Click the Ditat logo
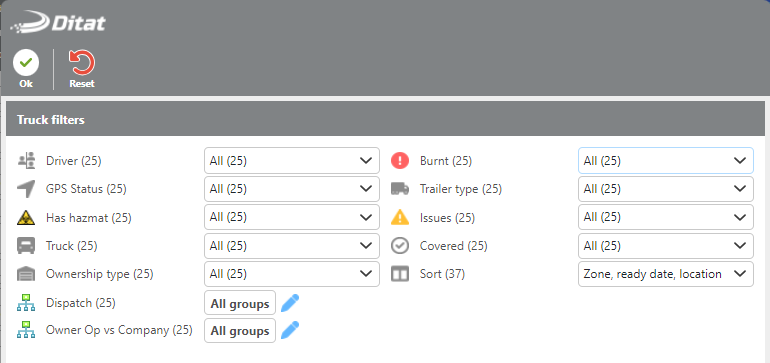 [x=58, y=23]
